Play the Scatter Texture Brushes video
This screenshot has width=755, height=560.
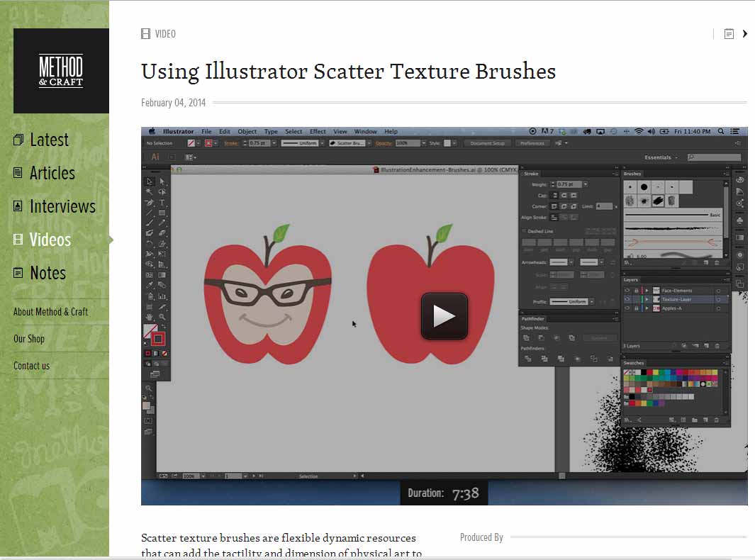coord(444,316)
